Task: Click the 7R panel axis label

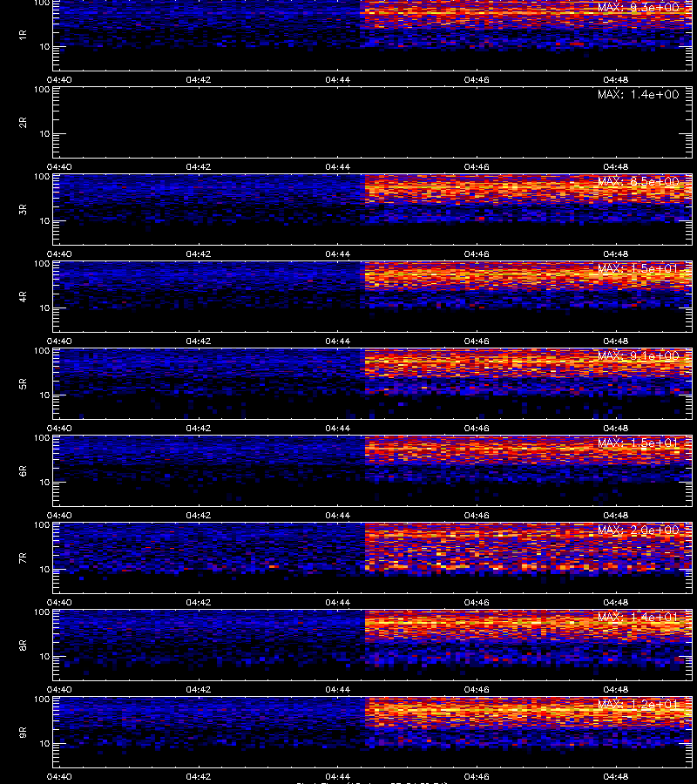Action: pyautogui.click(x=23, y=558)
